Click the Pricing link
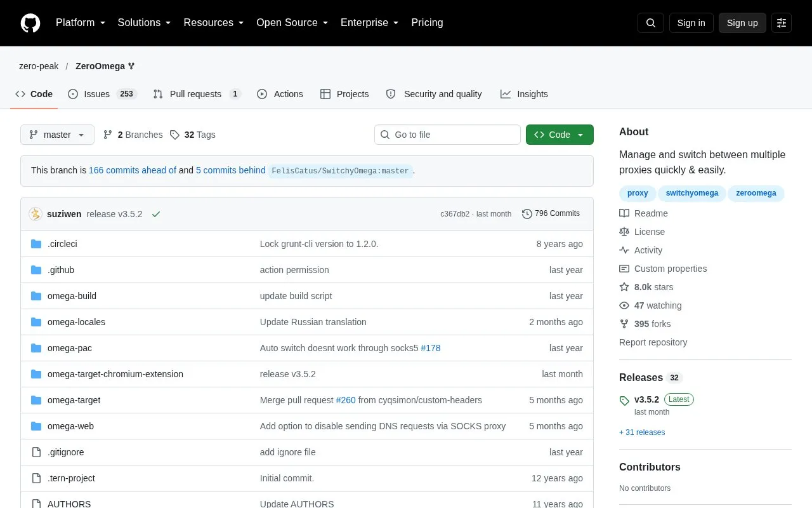Screen dimensions: 812x508 click(427, 23)
